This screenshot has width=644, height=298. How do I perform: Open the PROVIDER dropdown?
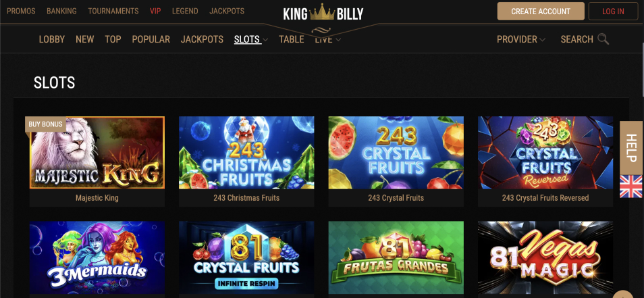(x=520, y=39)
